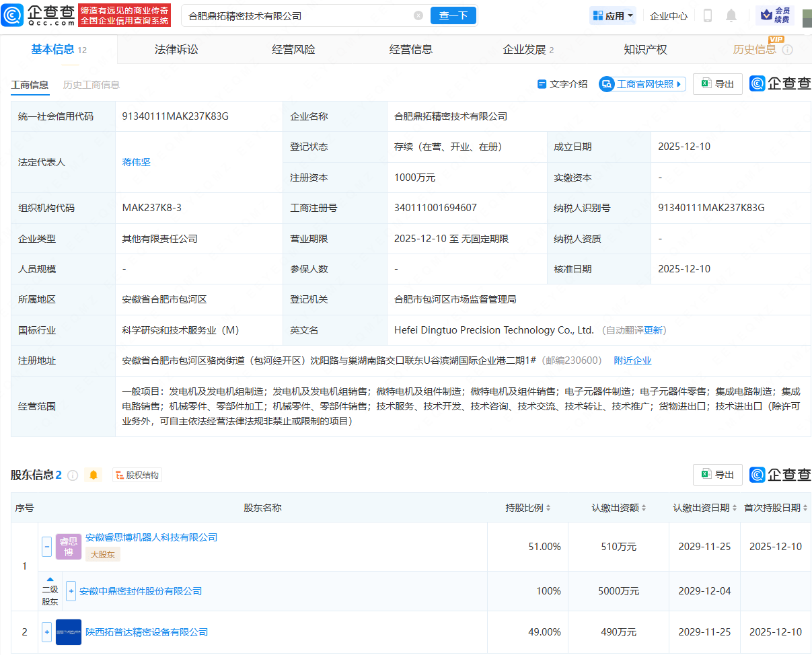Viewport: 812px width, 655px height.
Task: Collapse the 安徽睿思博机器人科技 shareholder row
Action: pos(47,547)
